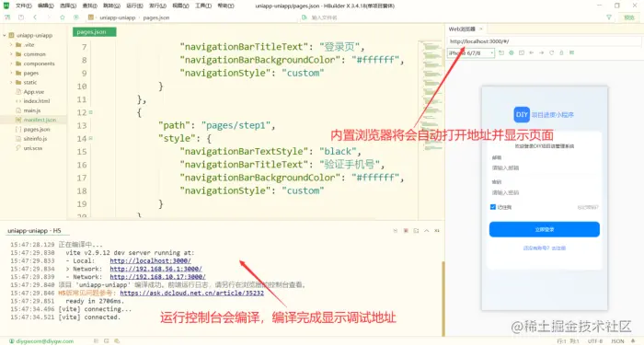Open siteinfo.js in the project tree
The height and width of the screenshot is (346, 644).
[35, 139]
